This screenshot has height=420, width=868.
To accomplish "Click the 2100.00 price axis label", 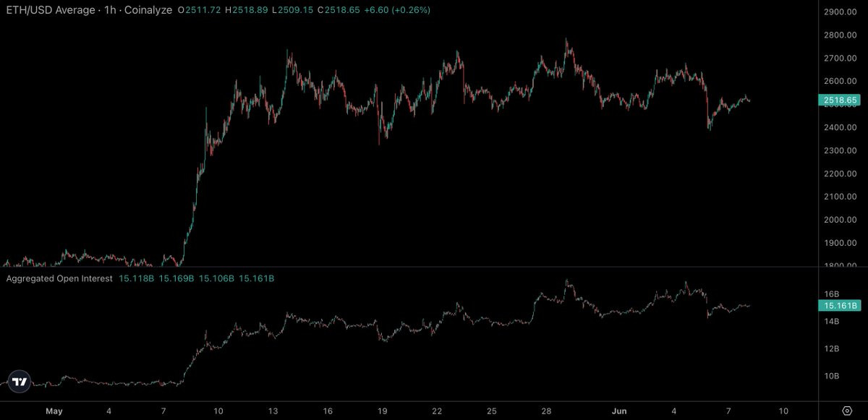I will pyautogui.click(x=839, y=197).
